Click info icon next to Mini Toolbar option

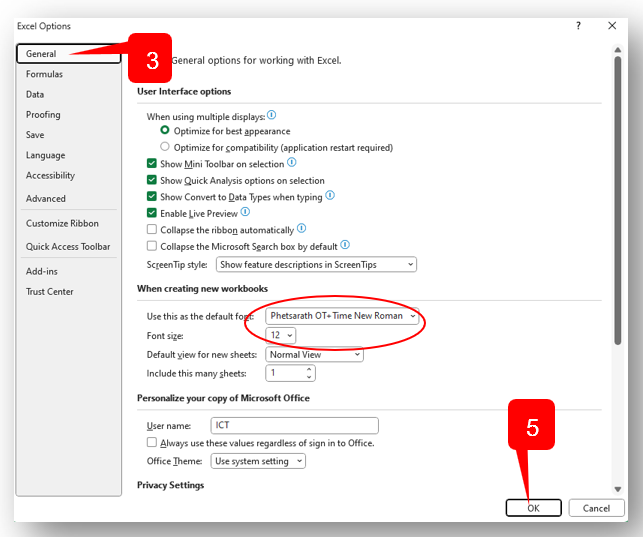[292, 162]
